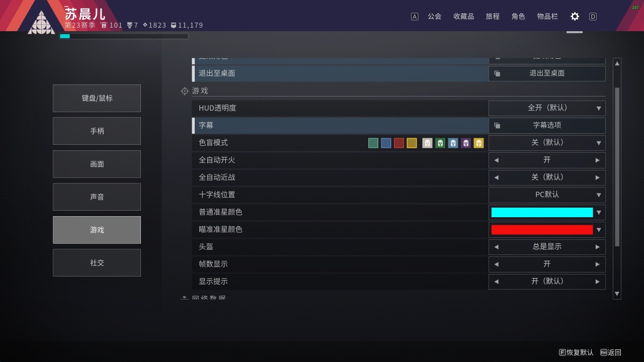644x362 pixels.
Task: Click the 11,179 currency stat icon
Action: pos(174,25)
